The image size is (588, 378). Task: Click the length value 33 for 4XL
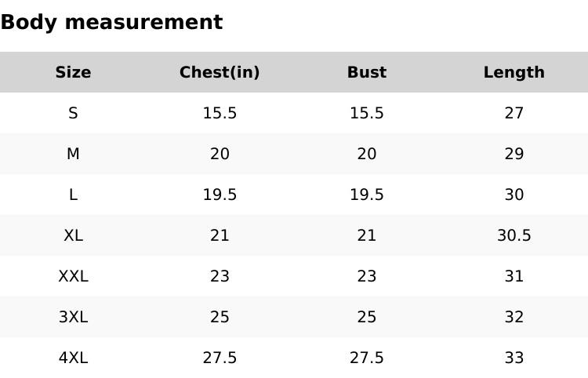pyautogui.click(x=514, y=358)
